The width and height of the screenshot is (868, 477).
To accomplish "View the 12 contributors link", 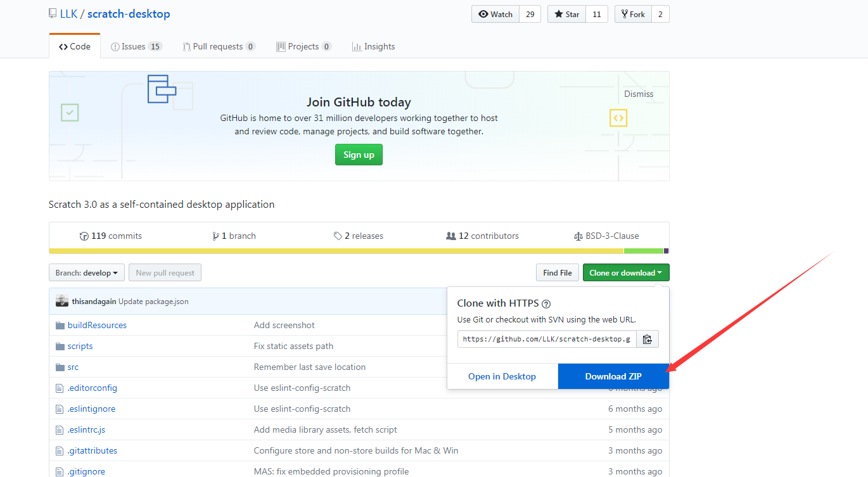I will tap(483, 236).
